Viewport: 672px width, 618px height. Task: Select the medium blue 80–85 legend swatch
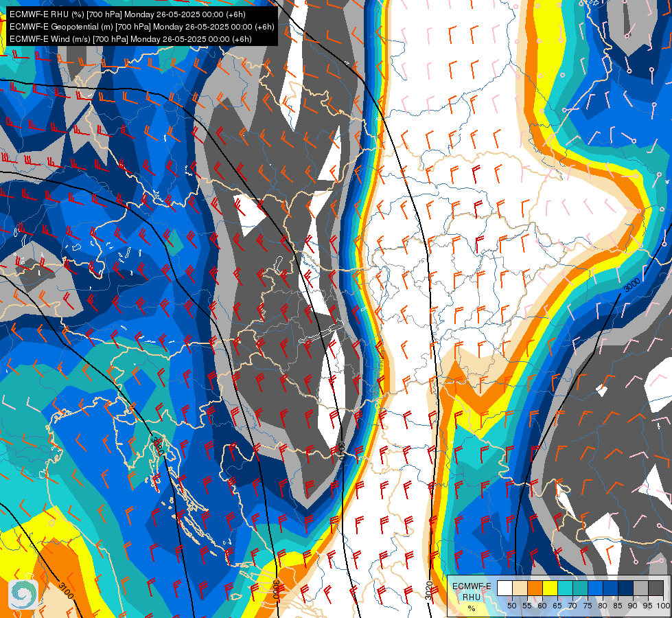click(611, 588)
